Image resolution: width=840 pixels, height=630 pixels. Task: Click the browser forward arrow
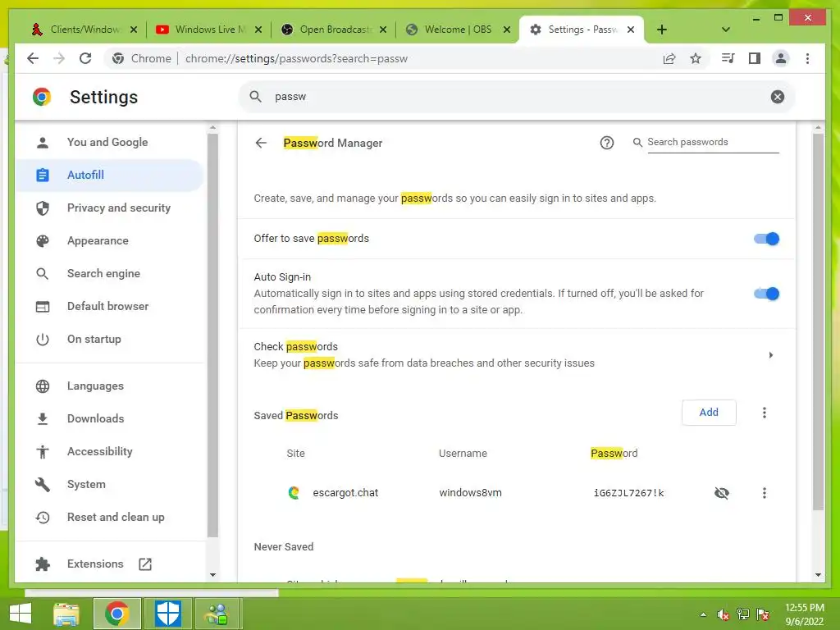pos(59,58)
